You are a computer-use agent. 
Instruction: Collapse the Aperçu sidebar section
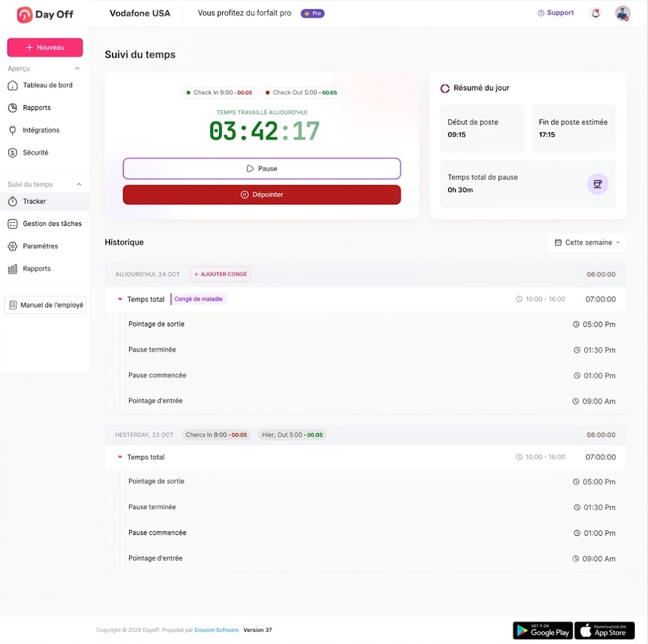click(x=77, y=68)
